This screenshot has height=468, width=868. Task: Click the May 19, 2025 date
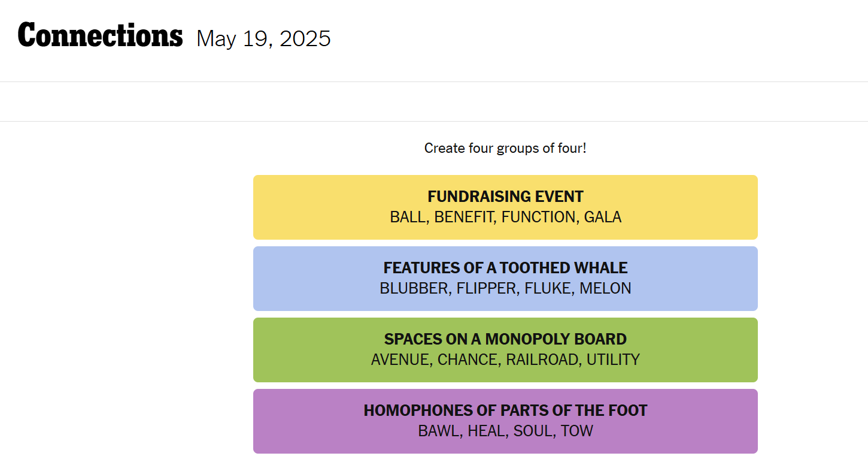tap(263, 39)
